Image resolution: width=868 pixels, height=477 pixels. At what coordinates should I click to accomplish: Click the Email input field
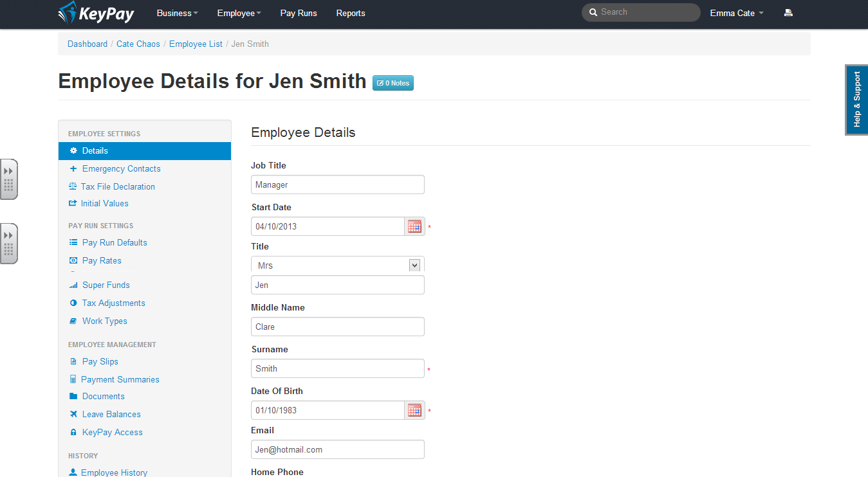(x=337, y=449)
